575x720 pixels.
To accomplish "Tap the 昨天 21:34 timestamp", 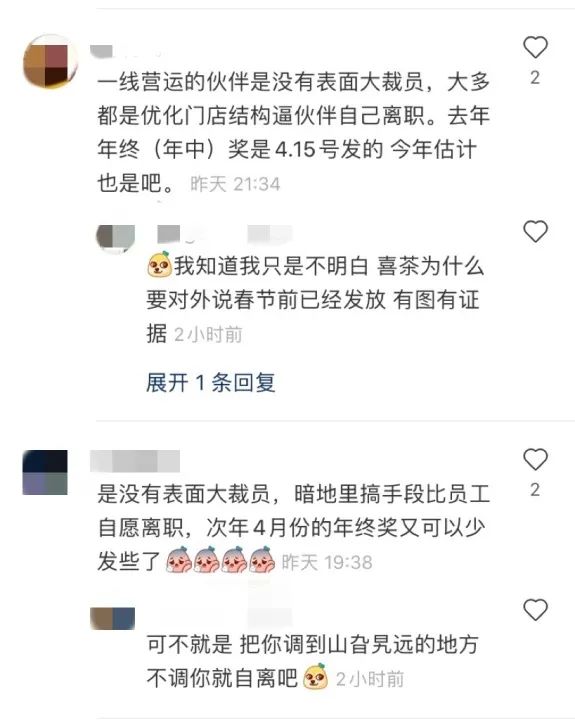I will click(235, 185).
